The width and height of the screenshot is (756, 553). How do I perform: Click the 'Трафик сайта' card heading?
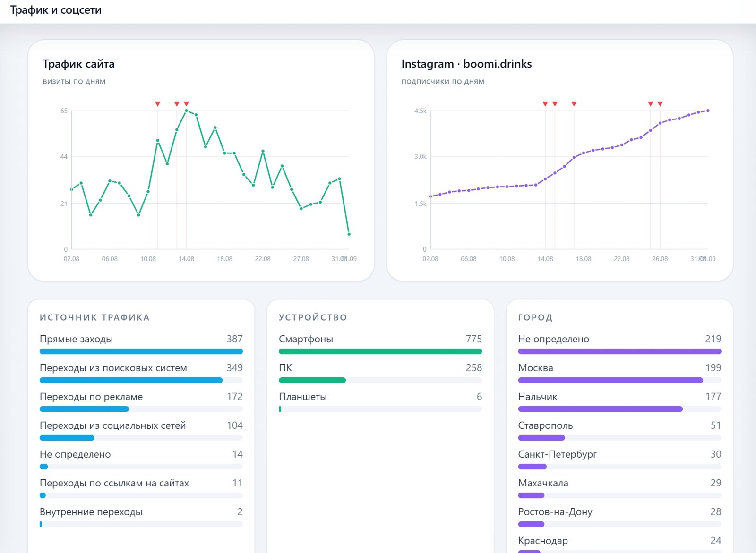click(78, 64)
